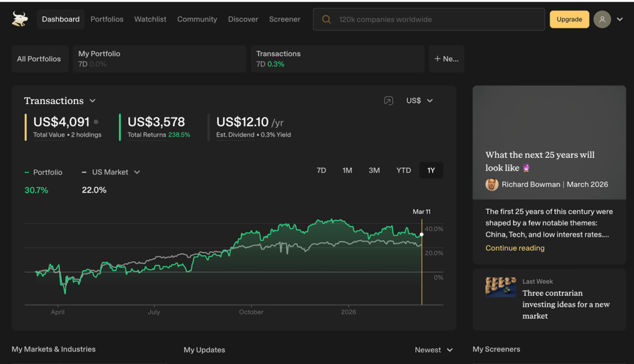Image resolution: width=634 pixels, height=364 pixels.
Task: Click the contrarian investing article thumbnail
Action: (x=500, y=287)
